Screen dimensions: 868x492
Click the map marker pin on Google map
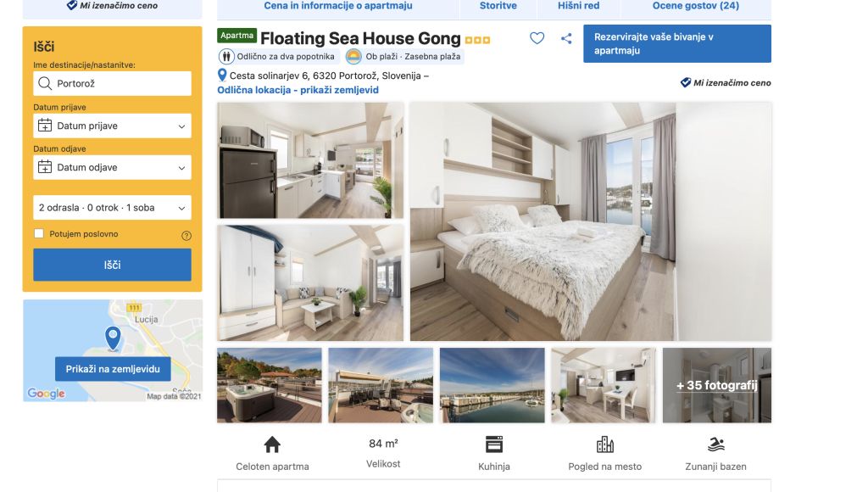pyautogui.click(x=113, y=338)
